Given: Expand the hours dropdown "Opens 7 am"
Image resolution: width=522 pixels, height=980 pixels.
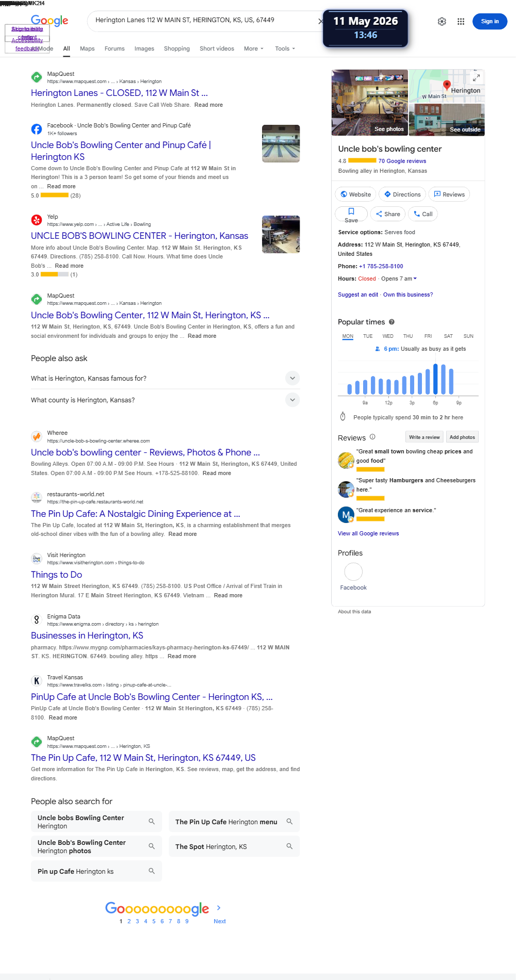Looking at the screenshot, I should click(399, 279).
